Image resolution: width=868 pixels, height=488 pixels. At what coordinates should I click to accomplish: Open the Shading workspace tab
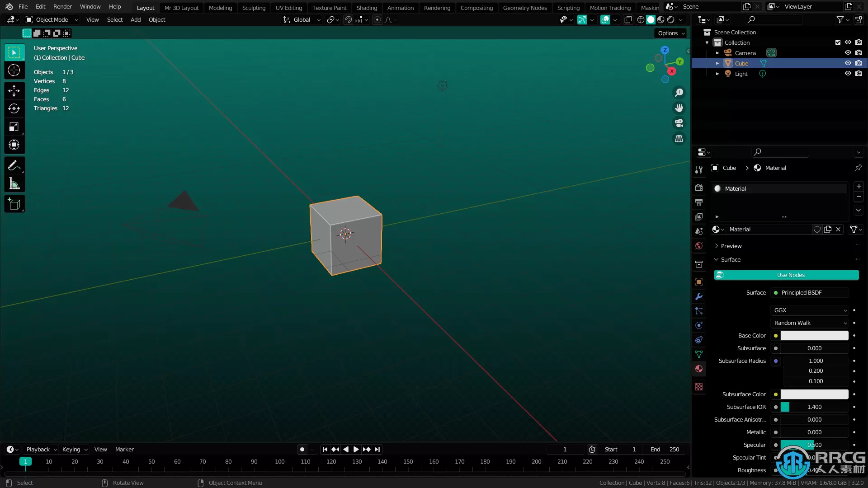(x=367, y=7)
